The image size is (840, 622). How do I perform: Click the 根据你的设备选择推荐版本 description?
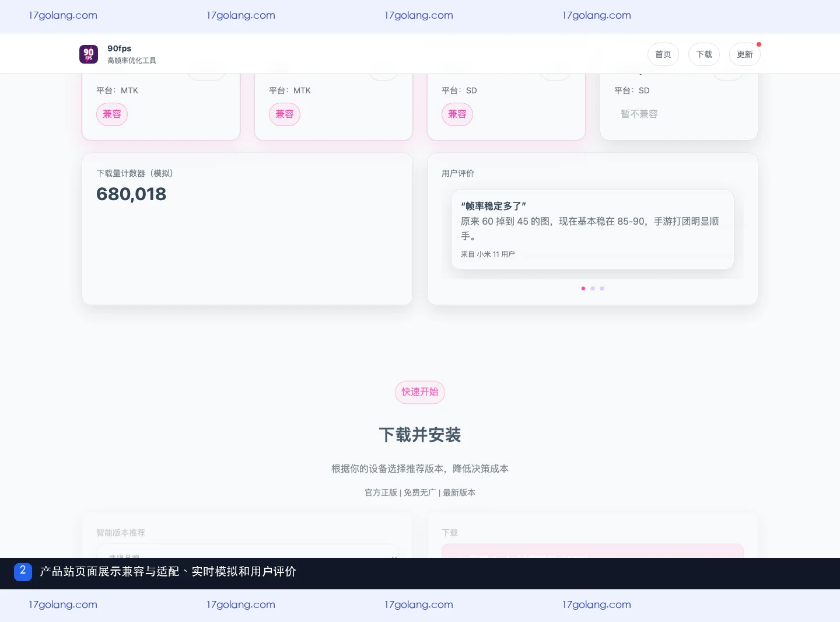(x=420, y=469)
